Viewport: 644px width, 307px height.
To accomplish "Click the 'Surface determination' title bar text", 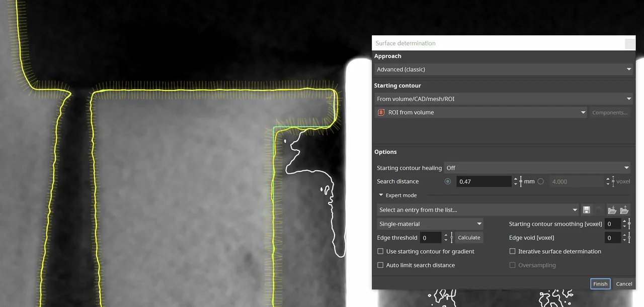I will (406, 43).
